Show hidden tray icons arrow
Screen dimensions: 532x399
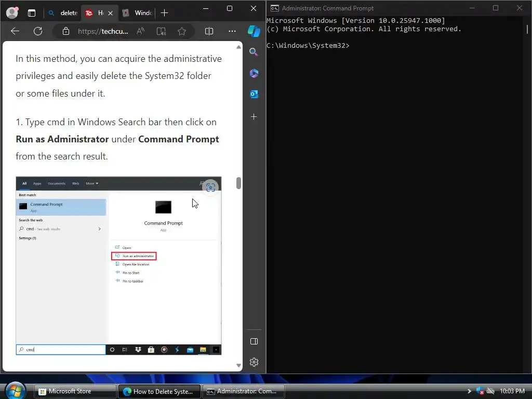click(x=469, y=391)
